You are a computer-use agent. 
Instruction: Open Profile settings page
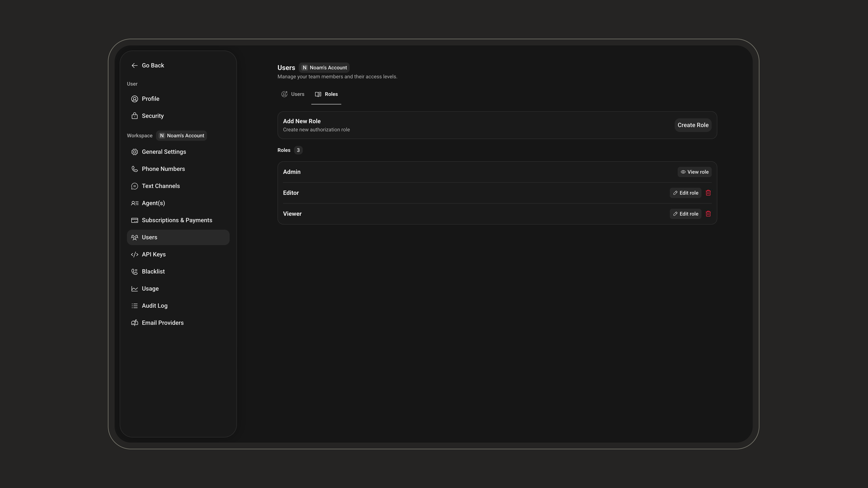[178, 99]
